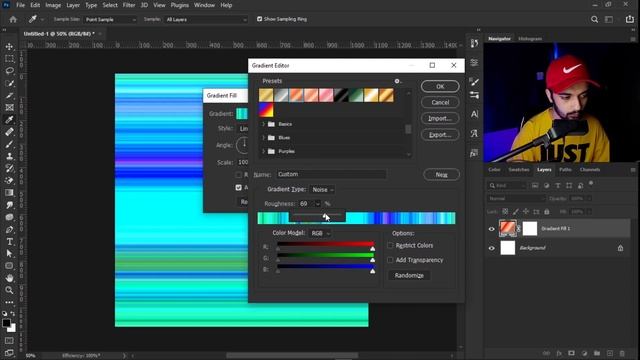Select the Horizontal Type tool
The height and width of the screenshot is (360, 640).
coord(9,242)
